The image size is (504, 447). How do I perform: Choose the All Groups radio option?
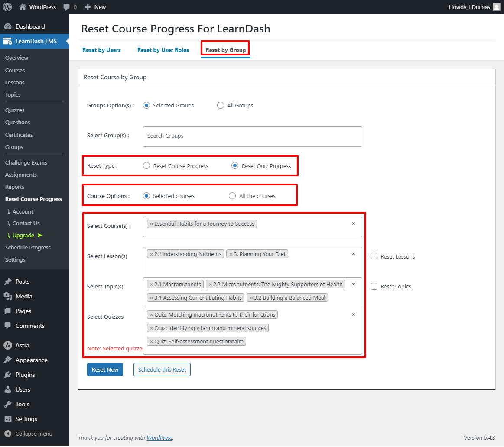221,105
